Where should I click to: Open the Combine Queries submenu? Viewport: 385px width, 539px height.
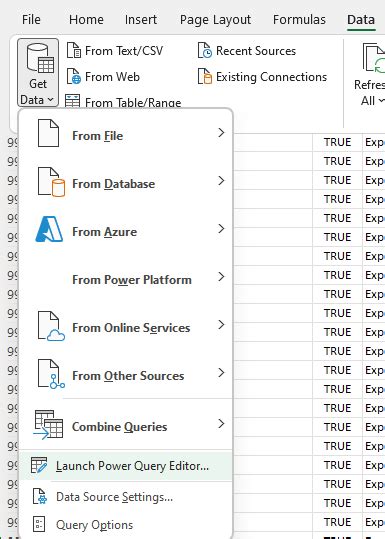pos(126,425)
